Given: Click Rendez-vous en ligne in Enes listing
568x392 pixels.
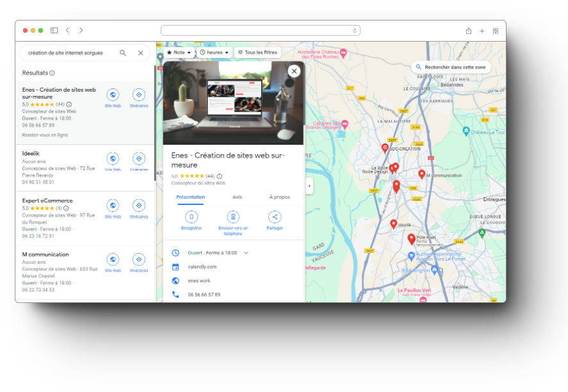Looking at the screenshot, I should [45, 135].
